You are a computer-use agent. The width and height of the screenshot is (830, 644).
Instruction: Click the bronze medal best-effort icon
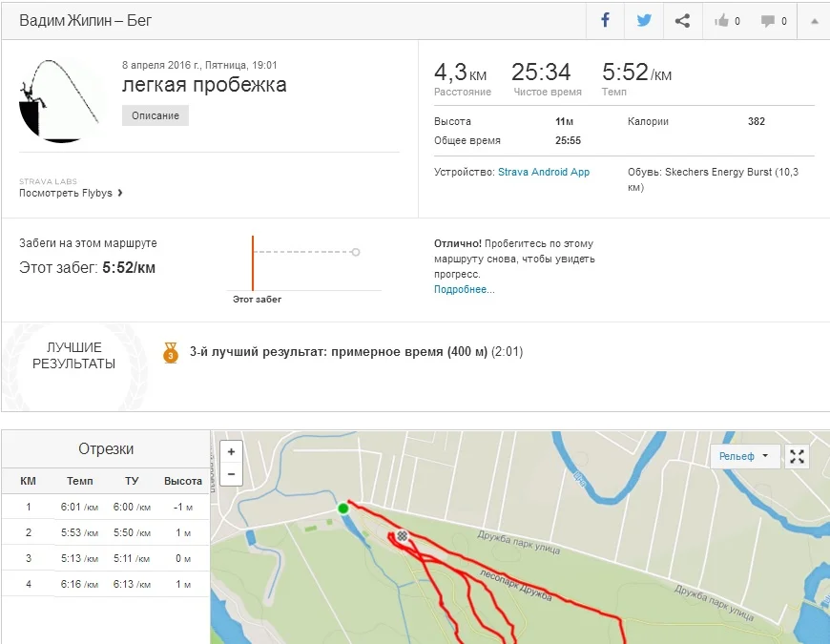pos(171,352)
